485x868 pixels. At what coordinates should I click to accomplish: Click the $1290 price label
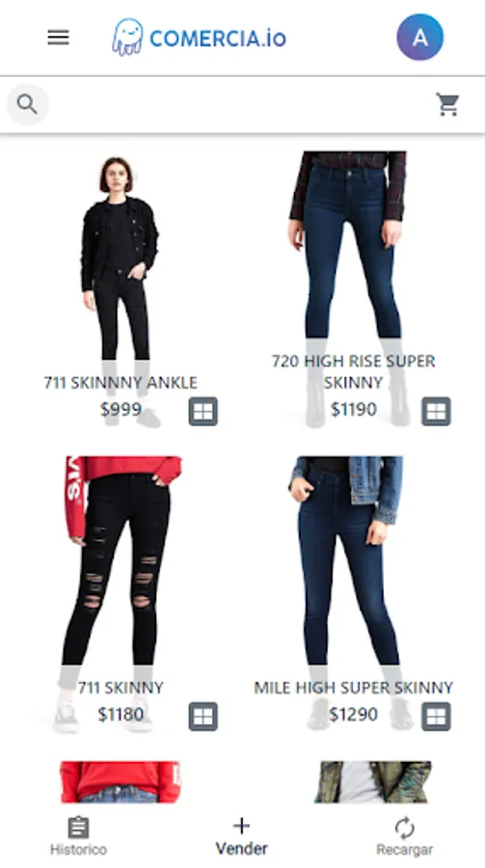coord(353,714)
